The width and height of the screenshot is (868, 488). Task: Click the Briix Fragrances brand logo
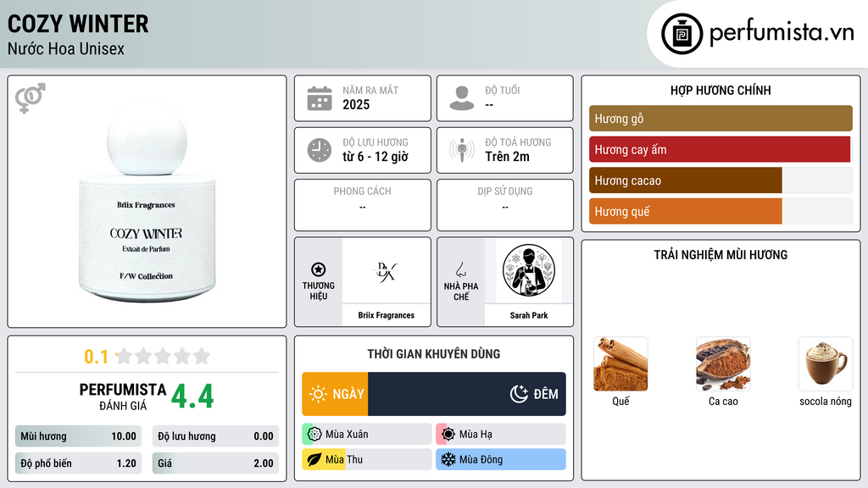386,271
